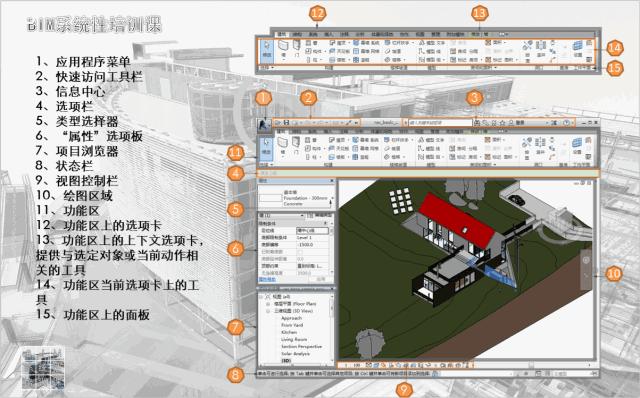Click the info center search input field
The width and height of the screenshot is (640, 398).
tap(440, 122)
